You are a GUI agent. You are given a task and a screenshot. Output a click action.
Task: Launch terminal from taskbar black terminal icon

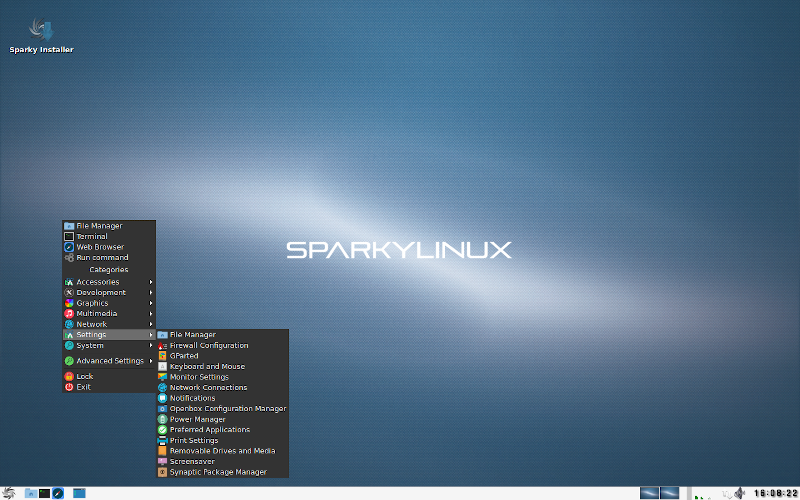(x=44, y=493)
